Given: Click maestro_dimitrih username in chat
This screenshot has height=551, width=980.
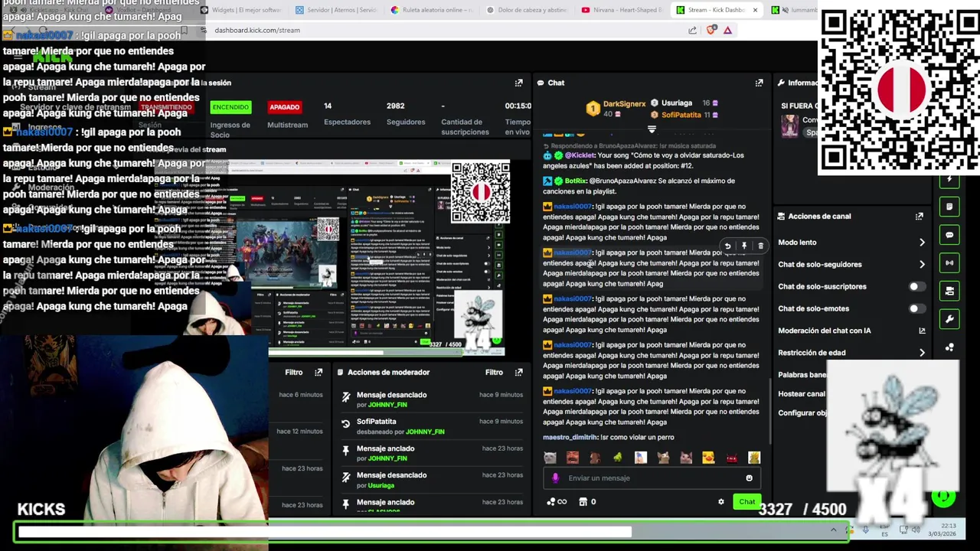Looking at the screenshot, I should pyautogui.click(x=570, y=438).
